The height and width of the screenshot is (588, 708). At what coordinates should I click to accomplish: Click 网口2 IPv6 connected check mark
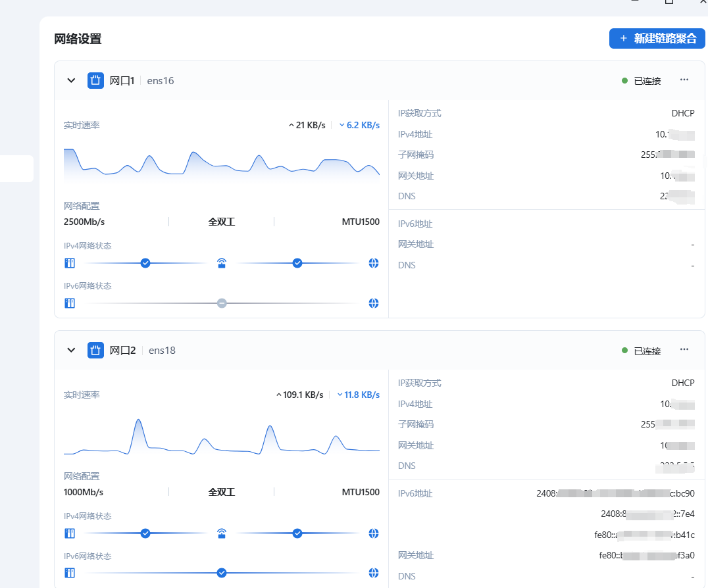click(x=222, y=573)
